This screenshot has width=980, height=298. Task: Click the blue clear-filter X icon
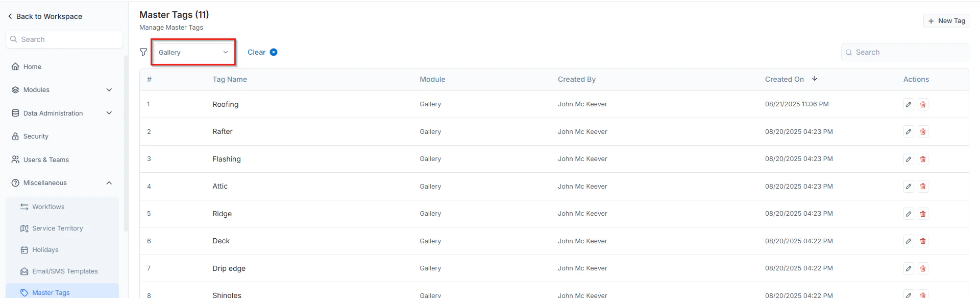[274, 52]
